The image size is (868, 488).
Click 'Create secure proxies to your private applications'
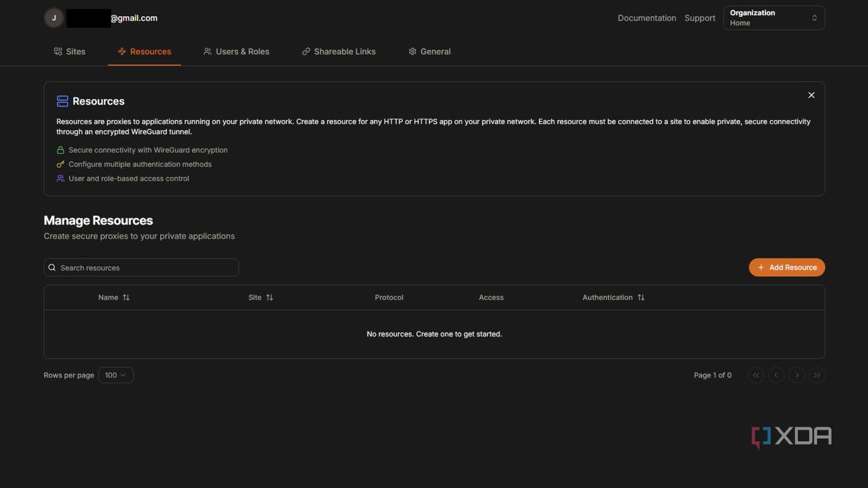coord(139,236)
